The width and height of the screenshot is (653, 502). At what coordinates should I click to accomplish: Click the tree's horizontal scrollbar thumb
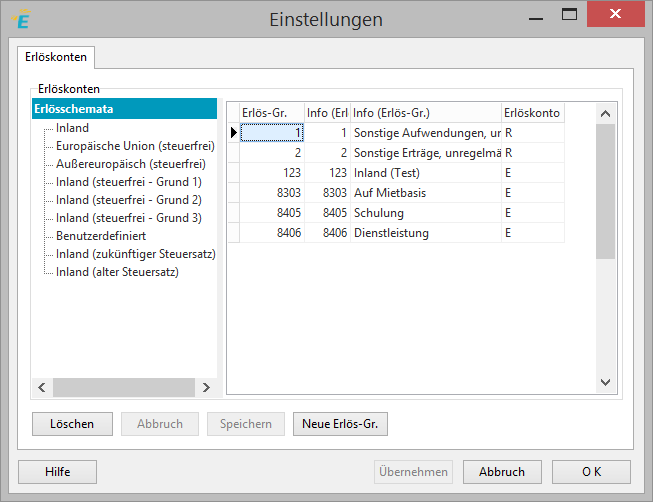pyautogui.click(x=124, y=387)
